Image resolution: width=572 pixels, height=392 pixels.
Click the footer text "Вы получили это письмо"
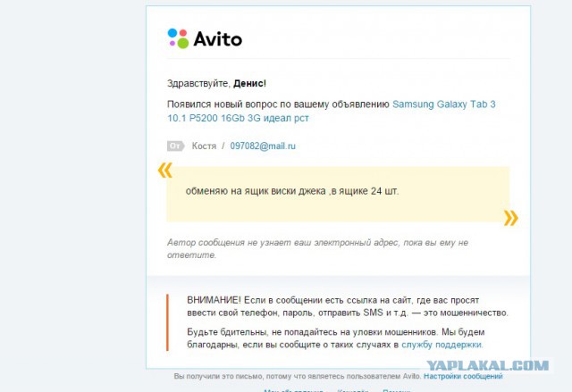click(x=218, y=376)
